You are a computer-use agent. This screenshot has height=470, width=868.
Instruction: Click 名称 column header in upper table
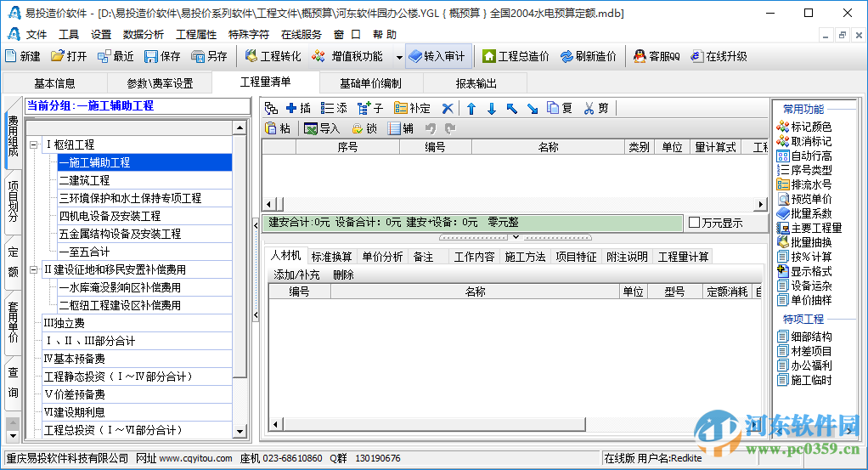tap(548, 147)
